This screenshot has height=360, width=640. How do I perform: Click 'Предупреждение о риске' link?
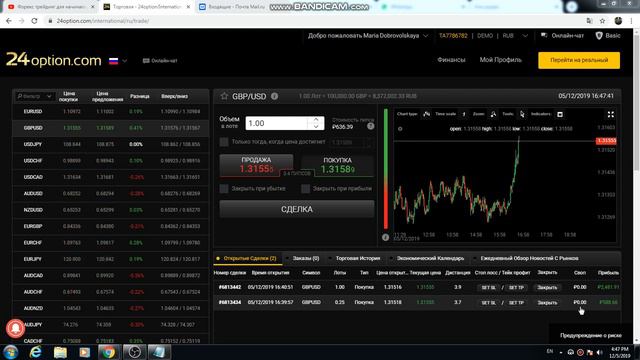tap(591, 336)
